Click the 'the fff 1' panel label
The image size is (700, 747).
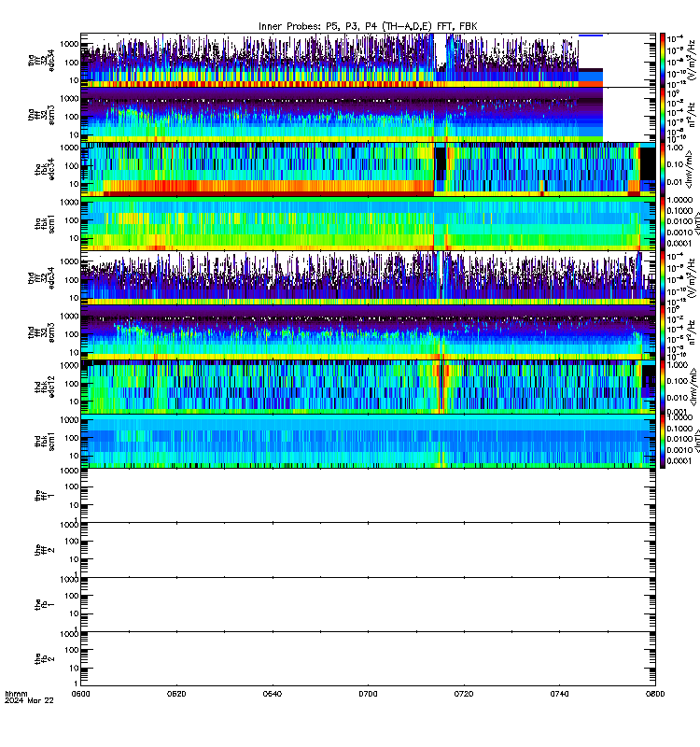click(45, 495)
